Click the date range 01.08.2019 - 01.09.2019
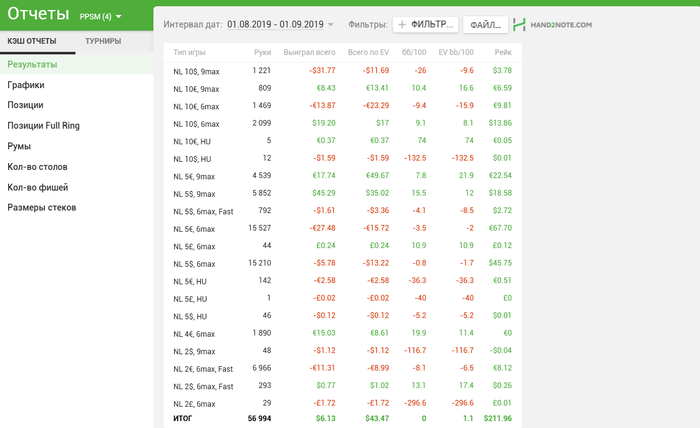The width and height of the screenshot is (700, 428). pos(275,25)
